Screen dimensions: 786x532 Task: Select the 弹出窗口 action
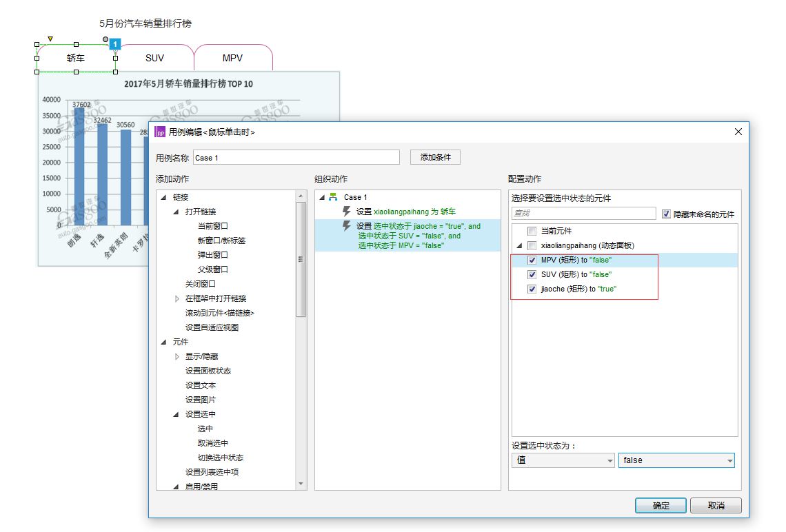[x=212, y=255]
